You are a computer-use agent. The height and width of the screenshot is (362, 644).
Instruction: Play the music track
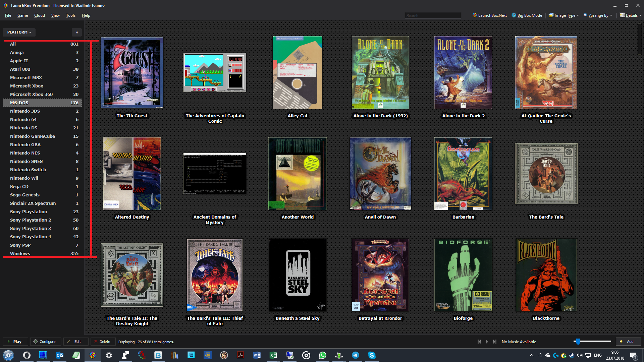tap(487, 342)
